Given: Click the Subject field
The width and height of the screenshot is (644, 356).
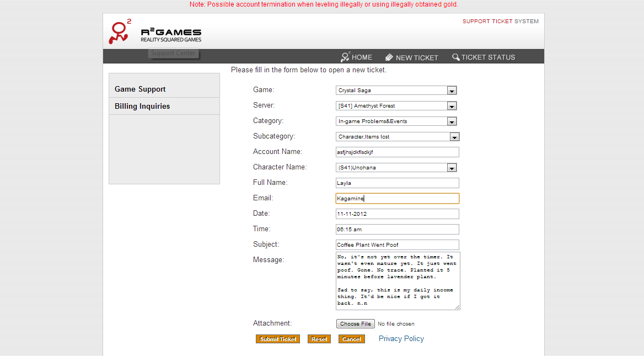Looking at the screenshot, I should coord(397,245).
